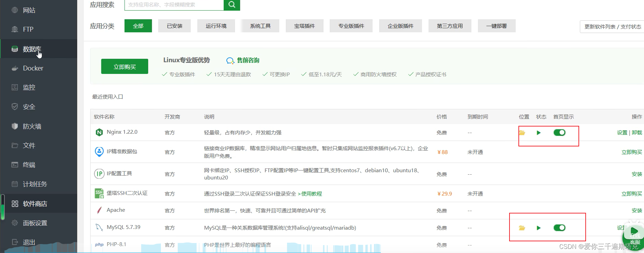Select the 已安装 category tab

[x=174, y=26]
